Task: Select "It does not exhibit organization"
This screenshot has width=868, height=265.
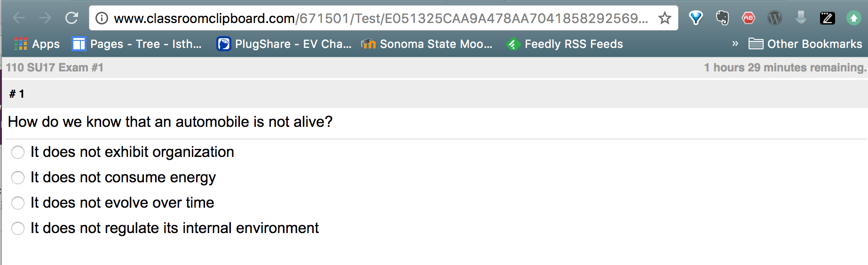Action: tap(18, 152)
